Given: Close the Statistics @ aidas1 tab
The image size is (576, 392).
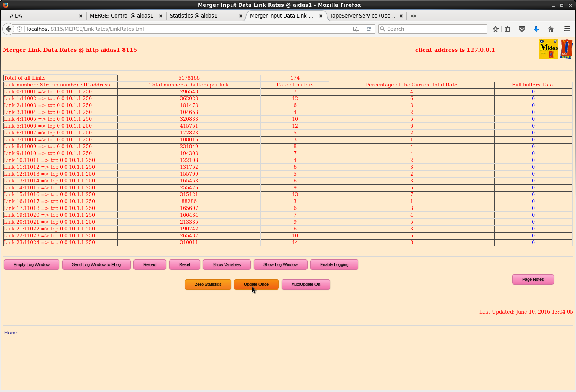Looking at the screenshot, I should [241, 16].
